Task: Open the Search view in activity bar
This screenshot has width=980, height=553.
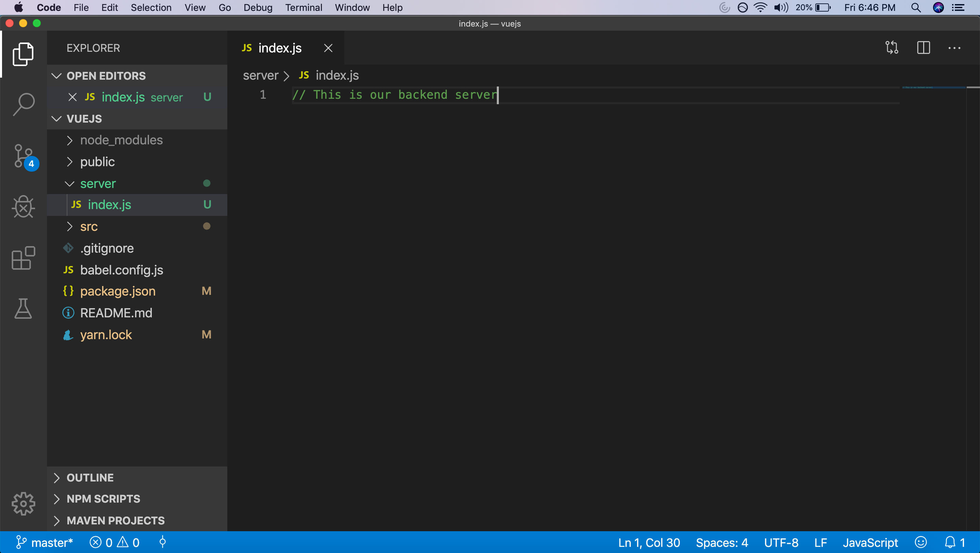Action: pyautogui.click(x=23, y=104)
